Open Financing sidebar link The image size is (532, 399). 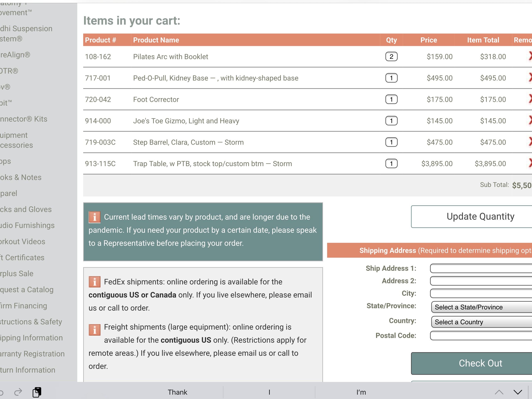coord(24,306)
